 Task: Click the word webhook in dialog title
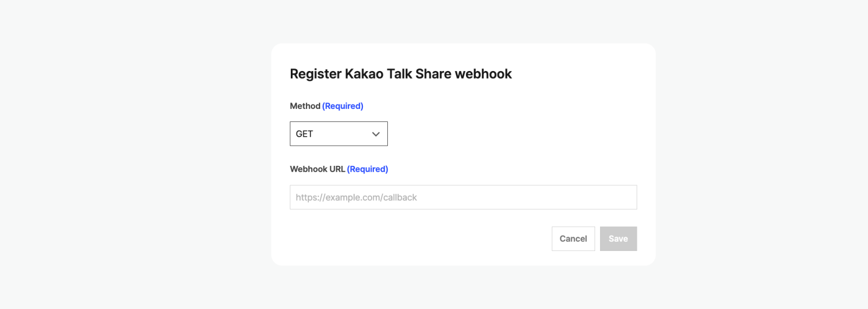483,74
